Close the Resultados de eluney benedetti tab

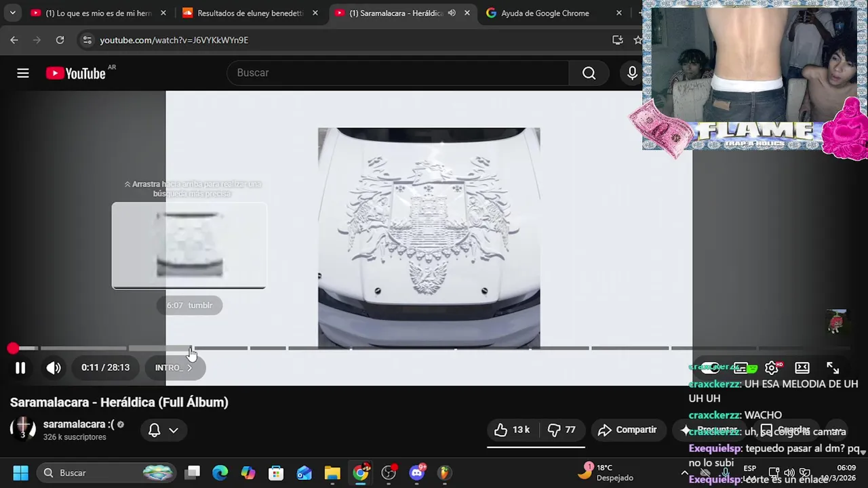click(315, 13)
